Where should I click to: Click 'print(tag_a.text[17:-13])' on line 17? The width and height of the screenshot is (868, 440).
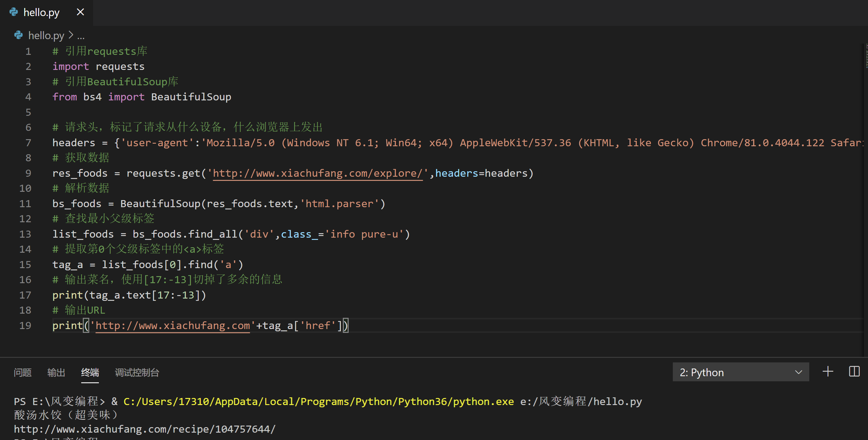point(129,295)
